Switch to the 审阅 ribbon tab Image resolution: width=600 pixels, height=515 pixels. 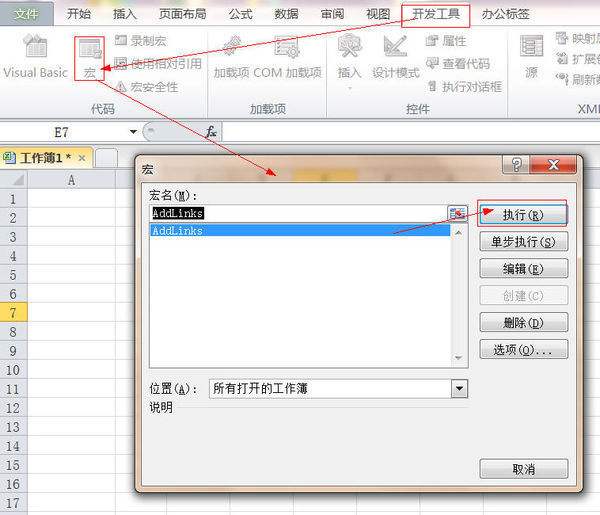[332, 14]
